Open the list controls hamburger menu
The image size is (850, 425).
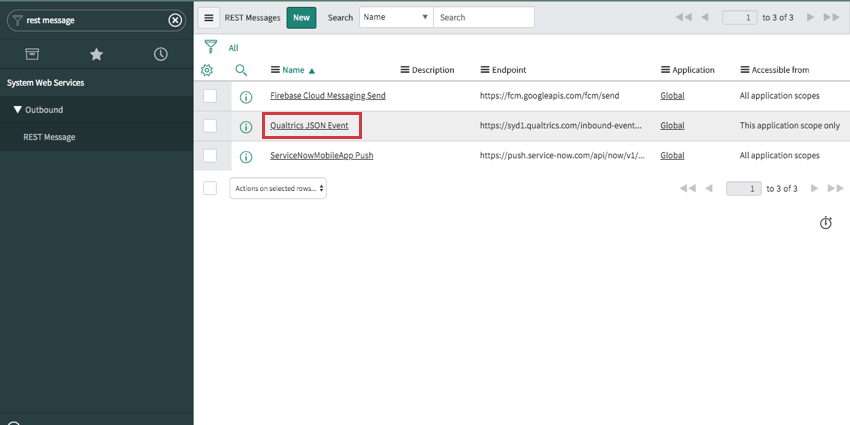point(209,17)
